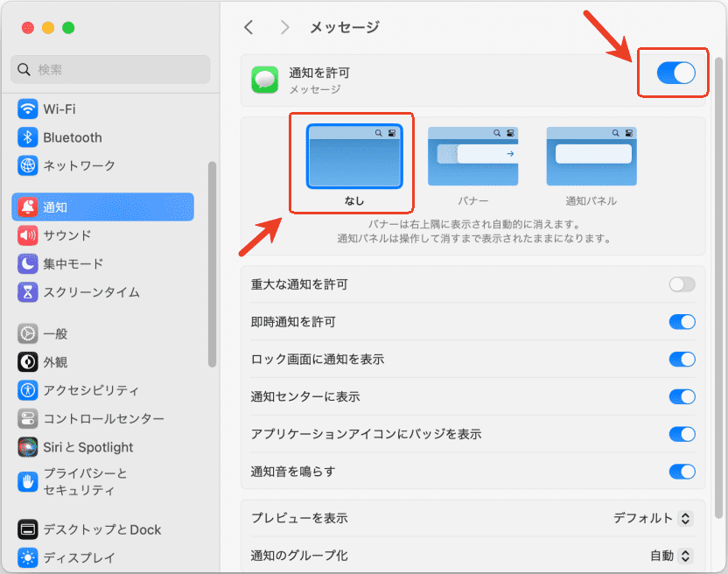Toggle 通知センターに表示 switch
The height and width of the screenshot is (574, 728).
(682, 396)
